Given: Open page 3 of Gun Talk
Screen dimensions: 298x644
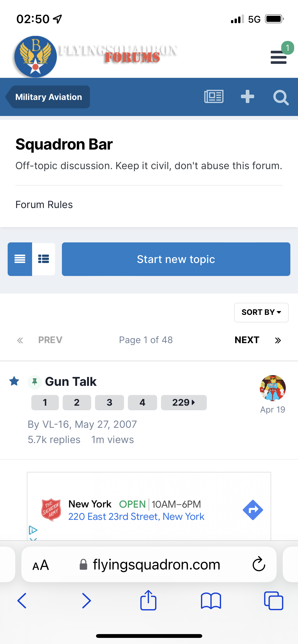Looking at the screenshot, I should point(110,402).
